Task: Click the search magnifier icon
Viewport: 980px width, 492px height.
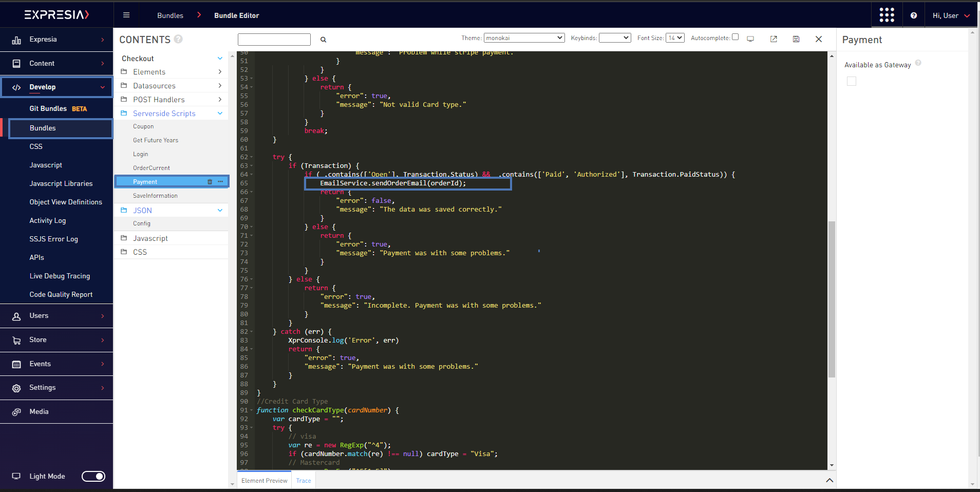Action: click(324, 40)
